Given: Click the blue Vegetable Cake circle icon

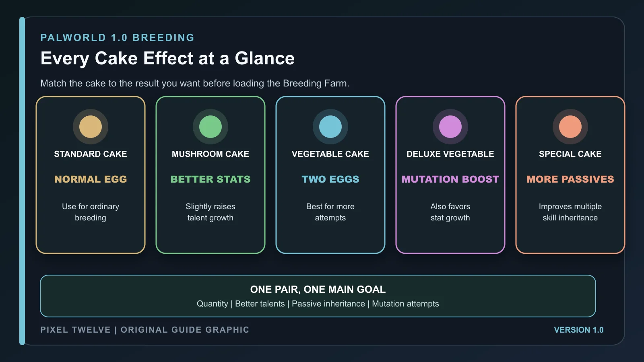Looking at the screenshot, I should coord(330,127).
